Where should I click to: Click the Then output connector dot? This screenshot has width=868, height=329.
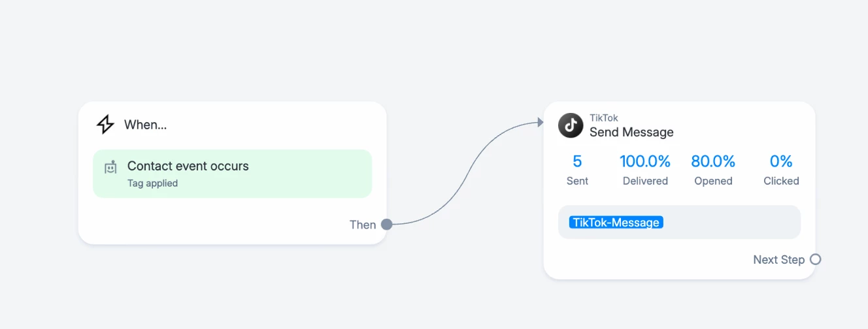(386, 225)
